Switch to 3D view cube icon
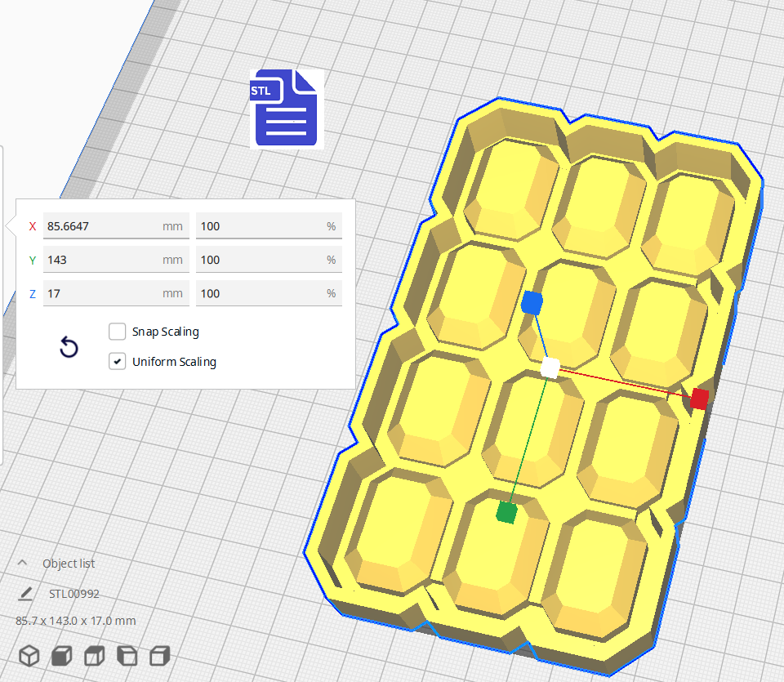The image size is (784, 682). 29,655
